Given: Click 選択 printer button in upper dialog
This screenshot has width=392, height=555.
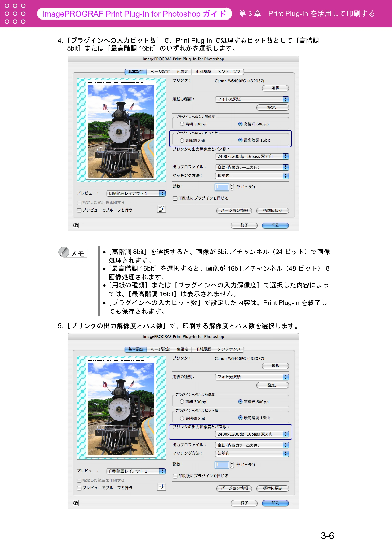Looking at the screenshot, I should point(275,88).
